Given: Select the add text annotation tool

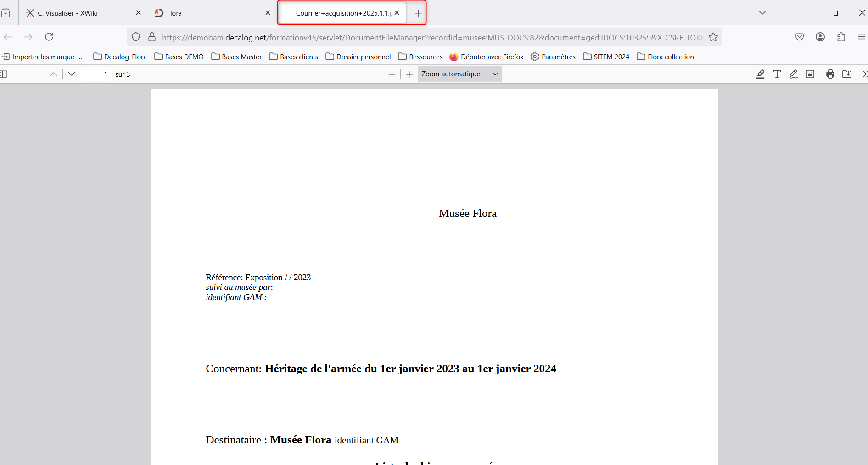Looking at the screenshot, I should [777, 74].
